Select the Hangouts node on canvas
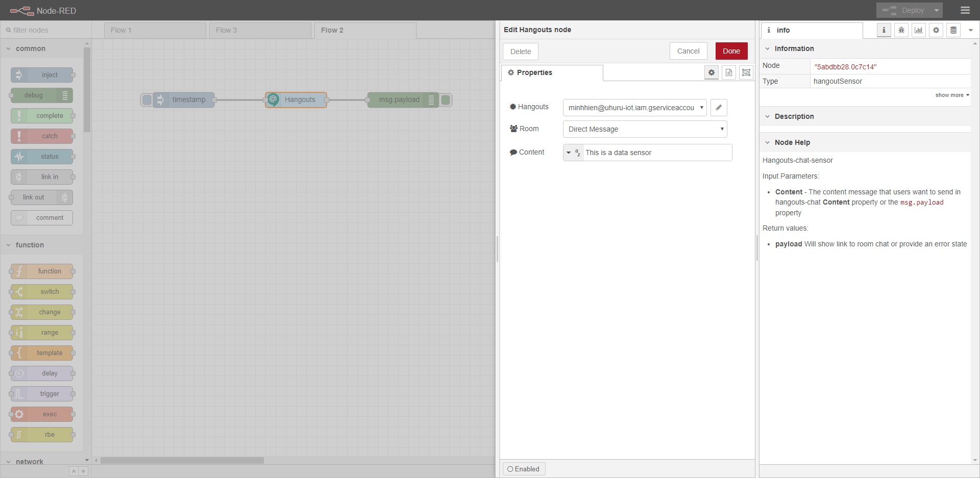 296,100
